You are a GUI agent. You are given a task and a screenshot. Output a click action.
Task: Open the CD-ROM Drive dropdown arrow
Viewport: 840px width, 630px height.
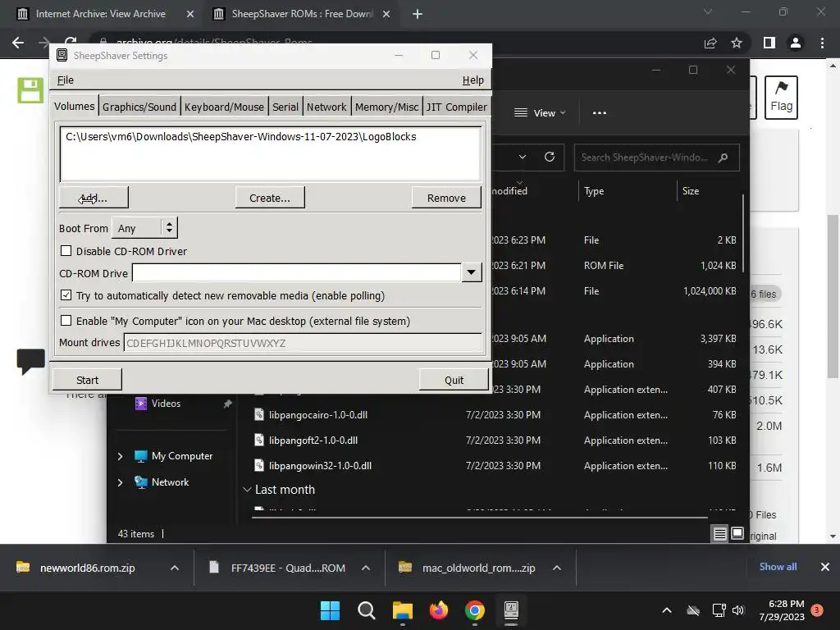point(471,272)
